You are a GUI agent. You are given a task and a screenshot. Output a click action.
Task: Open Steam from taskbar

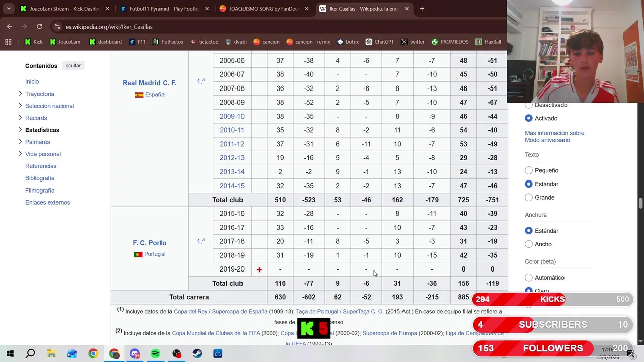coord(197,353)
